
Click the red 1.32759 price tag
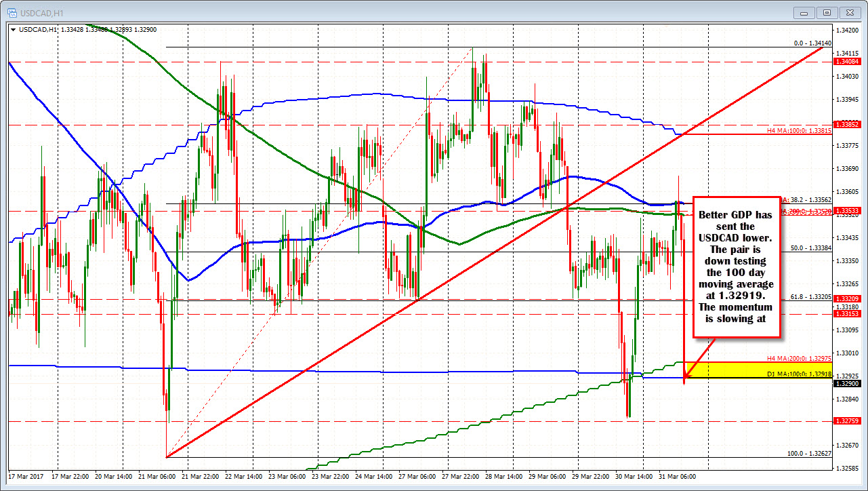point(848,421)
